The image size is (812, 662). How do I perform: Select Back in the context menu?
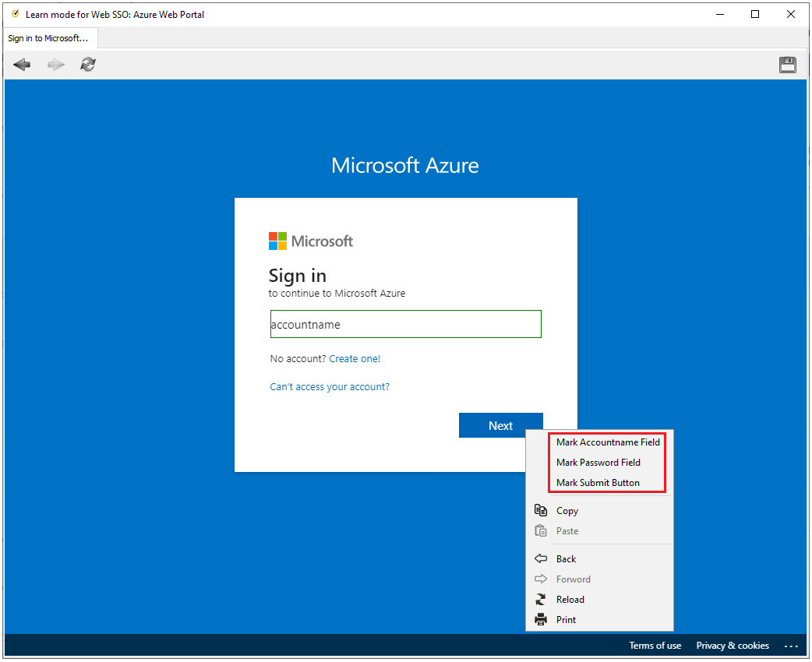pyautogui.click(x=566, y=559)
